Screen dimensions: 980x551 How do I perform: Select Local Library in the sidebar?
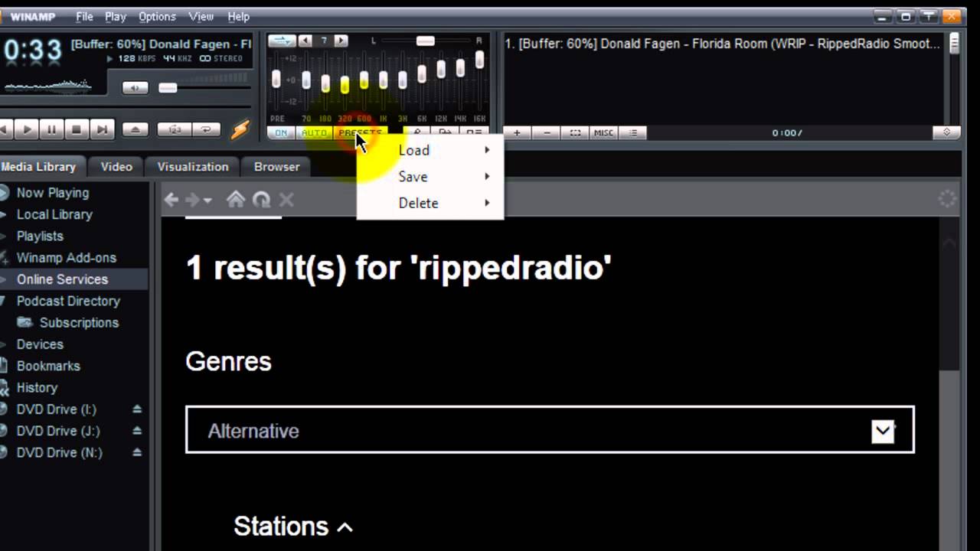point(54,215)
